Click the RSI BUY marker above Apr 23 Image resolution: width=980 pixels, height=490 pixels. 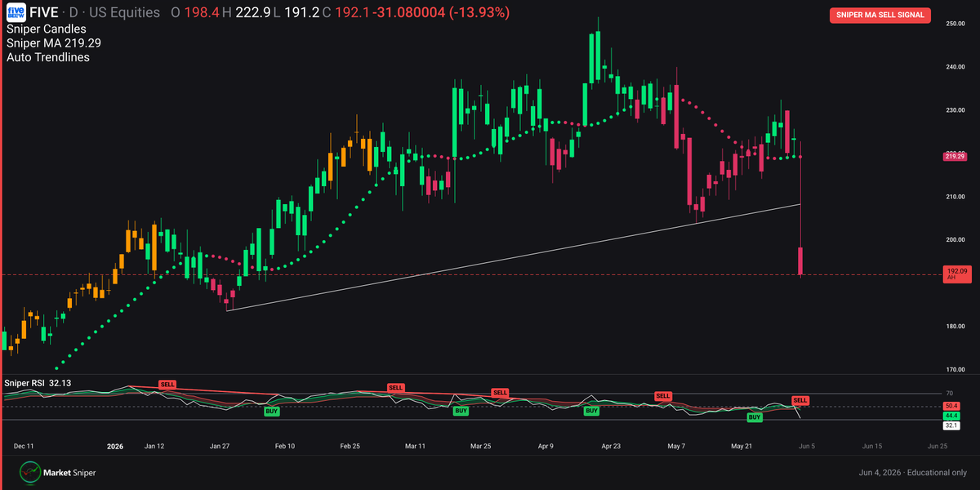pyautogui.click(x=591, y=411)
